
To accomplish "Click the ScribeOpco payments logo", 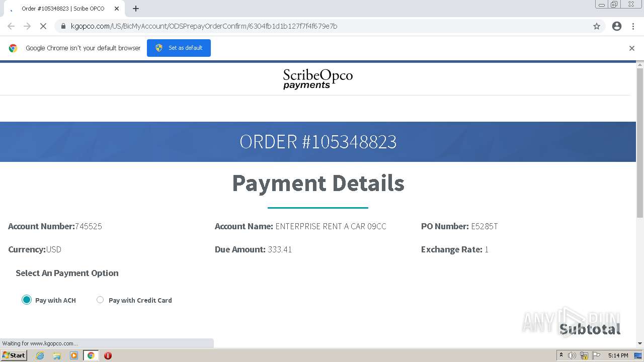I will pyautogui.click(x=318, y=79).
